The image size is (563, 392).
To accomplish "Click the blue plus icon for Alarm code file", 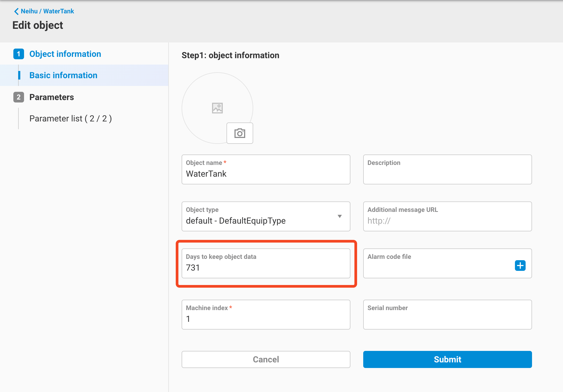I will point(520,266).
